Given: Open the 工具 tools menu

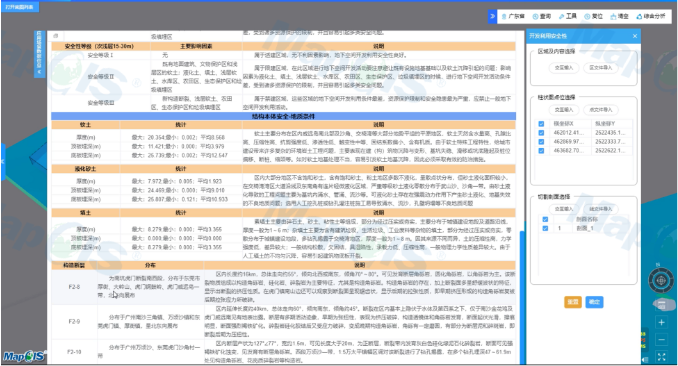Looking at the screenshot, I should [x=567, y=16].
